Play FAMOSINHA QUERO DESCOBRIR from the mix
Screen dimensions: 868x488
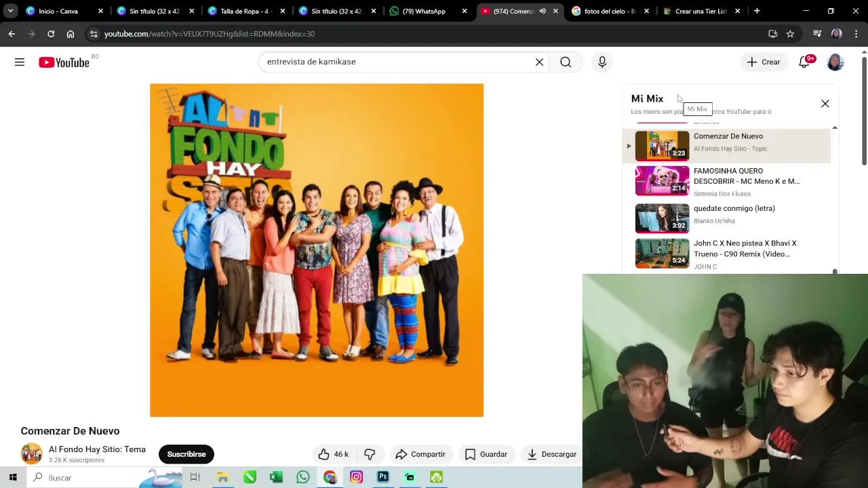click(x=726, y=181)
